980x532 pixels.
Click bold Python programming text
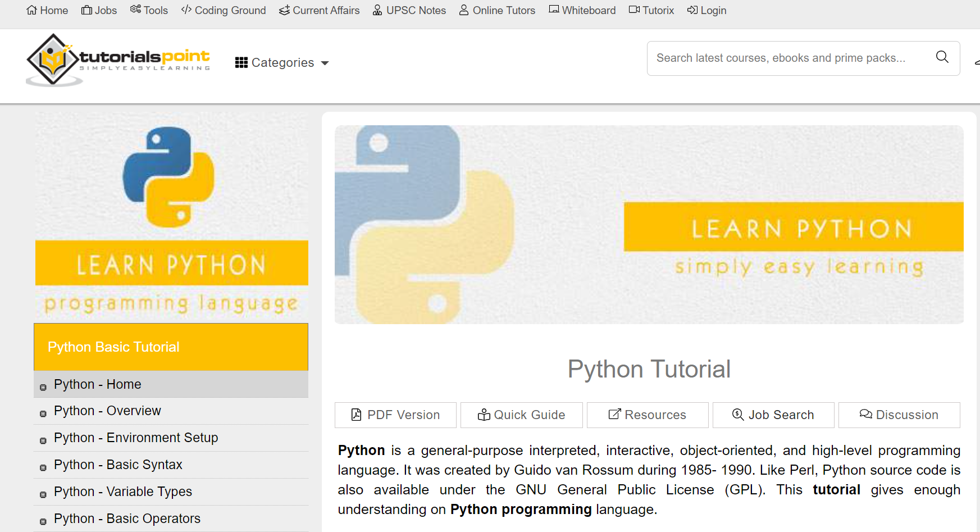(521, 510)
